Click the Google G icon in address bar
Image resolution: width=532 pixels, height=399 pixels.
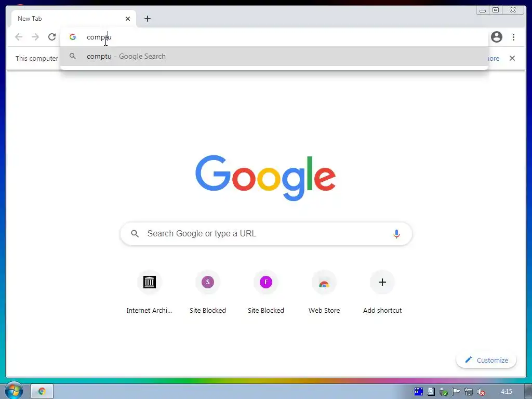[73, 37]
